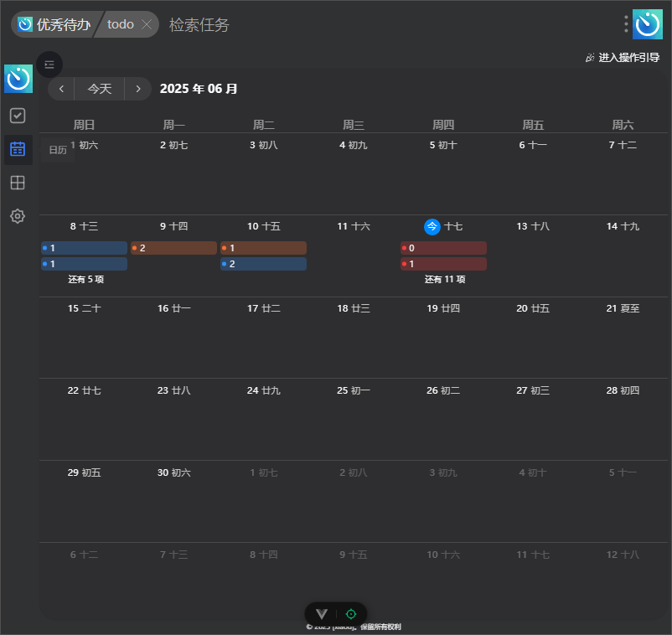Viewport: 672px width, 635px height.
Task: Expand 还有 11 项 on June 12
Action: 444,279
